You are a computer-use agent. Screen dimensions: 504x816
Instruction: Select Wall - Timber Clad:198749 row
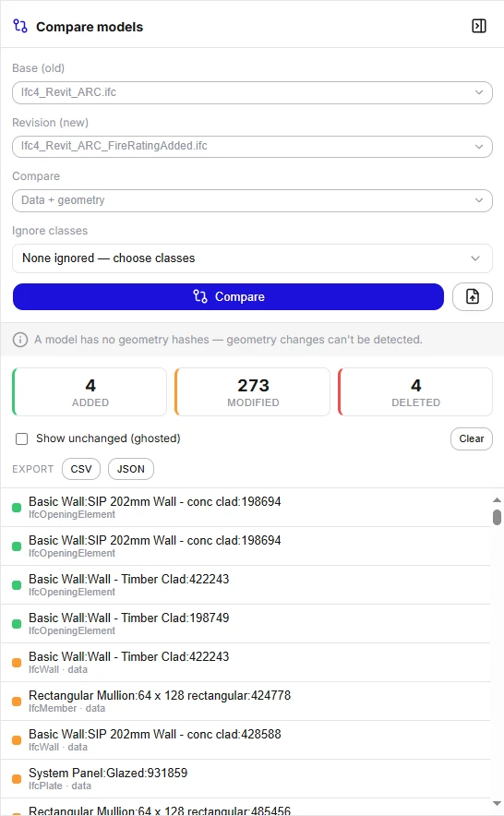(246, 623)
